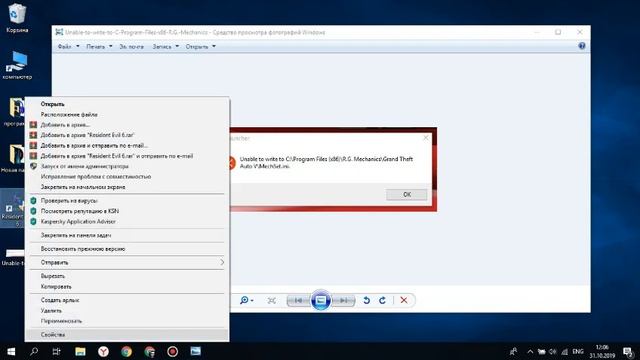Screen dimensions: 640x360
Task: Select add "Resident Evil 6.rar" и отправить по e-mail
Action: pos(127,156)
